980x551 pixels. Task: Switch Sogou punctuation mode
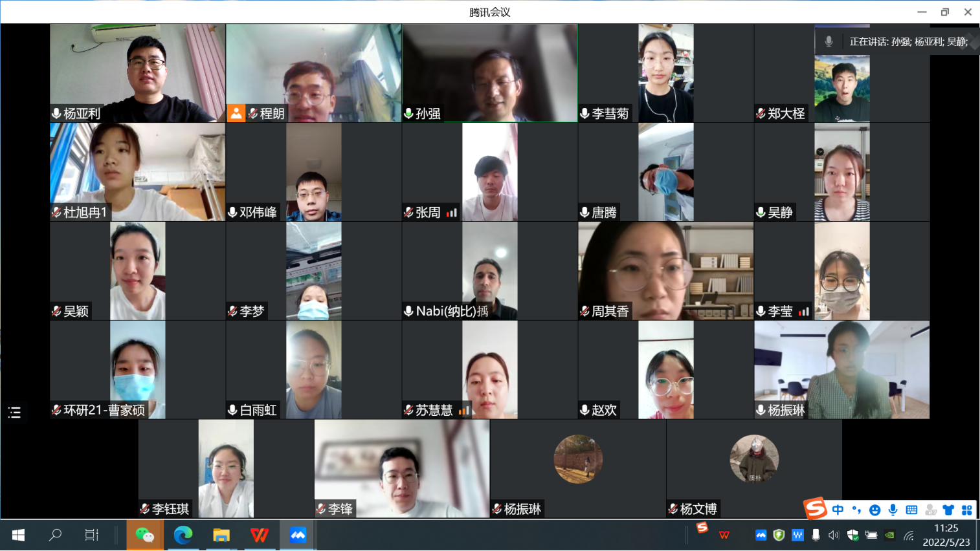(856, 510)
